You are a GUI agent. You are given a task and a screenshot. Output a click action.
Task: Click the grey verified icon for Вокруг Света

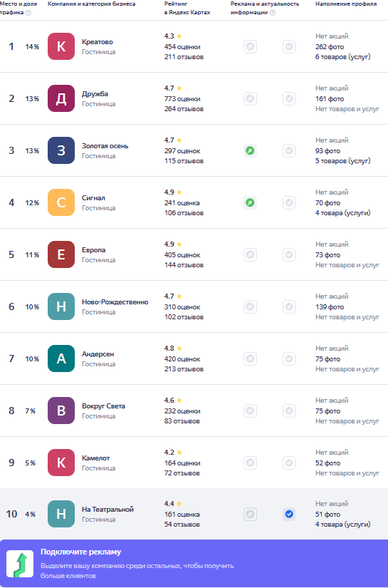pyautogui.click(x=289, y=411)
